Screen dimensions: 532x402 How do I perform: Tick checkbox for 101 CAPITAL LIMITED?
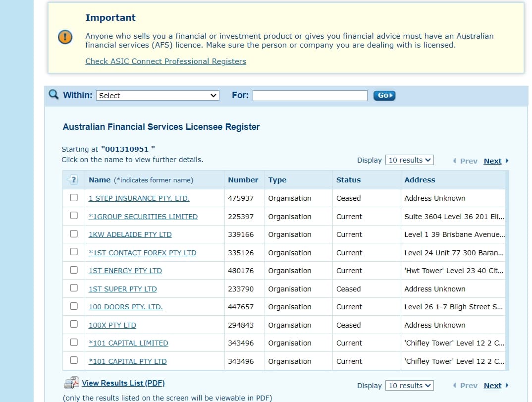(x=74, y=342)
